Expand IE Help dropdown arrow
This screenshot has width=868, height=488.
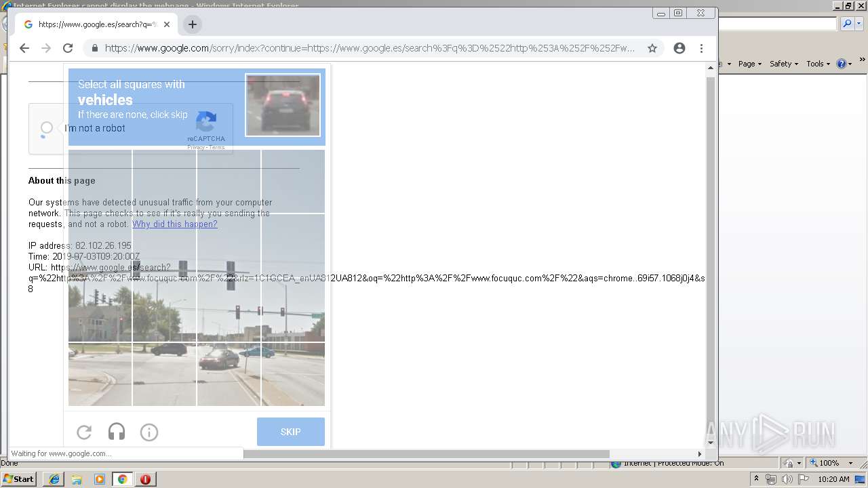(x=850, y=64)
